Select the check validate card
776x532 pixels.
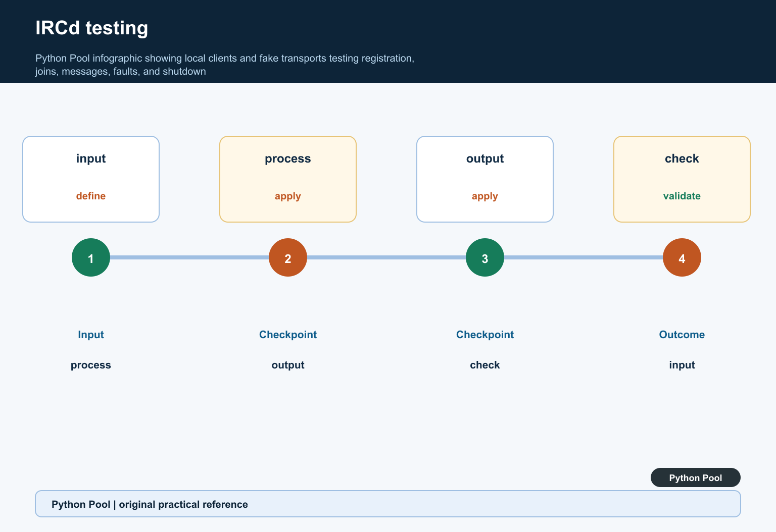point(682,179)
